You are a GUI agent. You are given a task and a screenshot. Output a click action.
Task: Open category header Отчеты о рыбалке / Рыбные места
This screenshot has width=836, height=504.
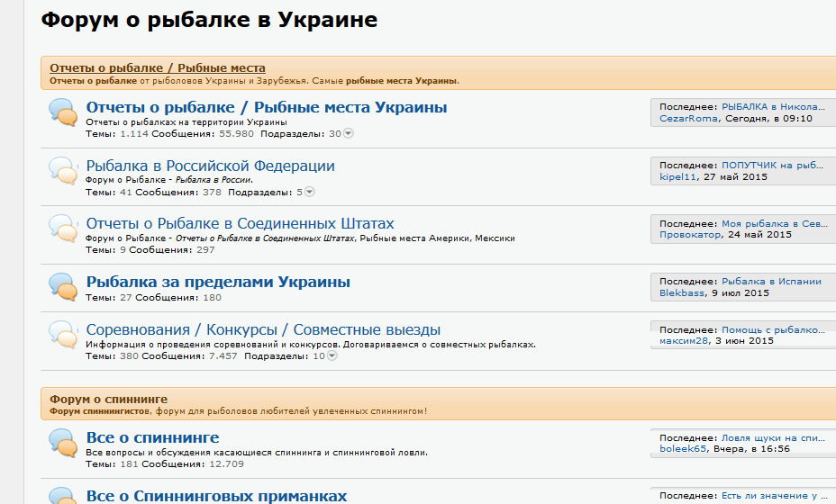coord(157,67)
